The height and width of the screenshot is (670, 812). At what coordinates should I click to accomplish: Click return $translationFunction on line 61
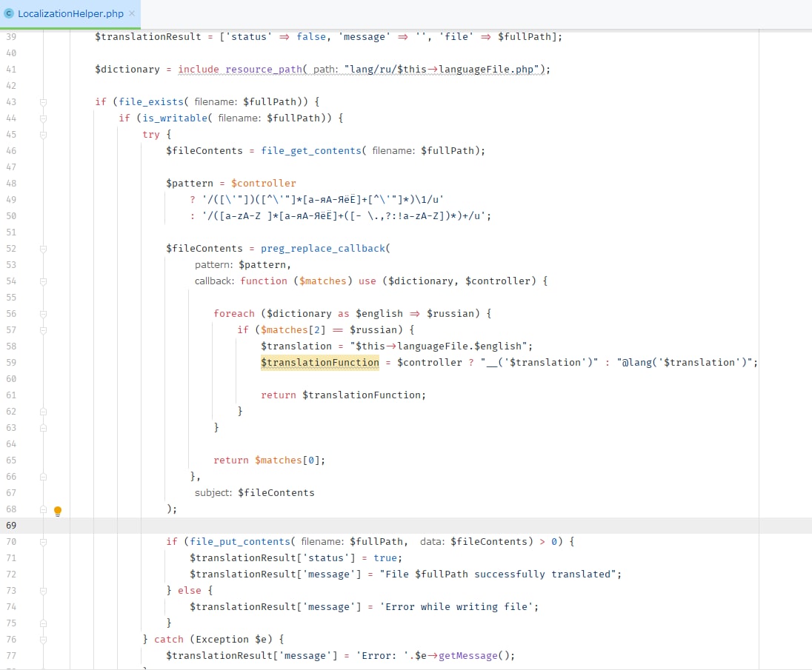(x=343, y=395)
